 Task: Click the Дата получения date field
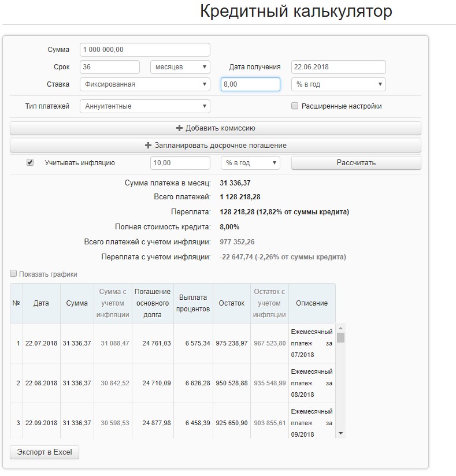tap(339, 67)
